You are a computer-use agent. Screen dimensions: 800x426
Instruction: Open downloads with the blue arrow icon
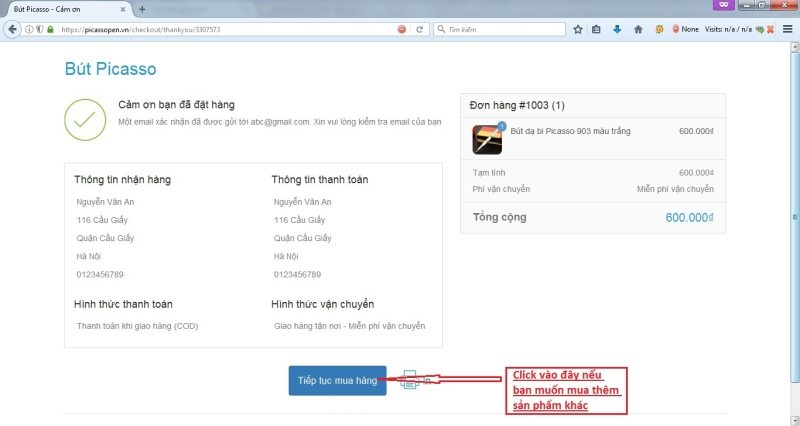point(617,30)
